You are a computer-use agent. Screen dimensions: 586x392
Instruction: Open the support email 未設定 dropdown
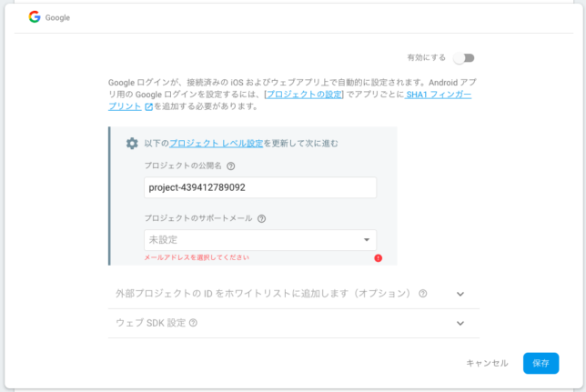260,240
